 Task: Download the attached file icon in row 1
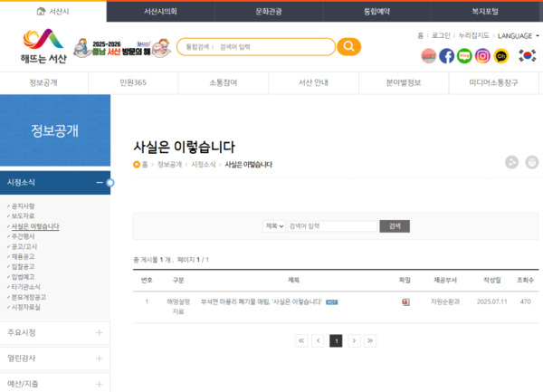[405, 302]
